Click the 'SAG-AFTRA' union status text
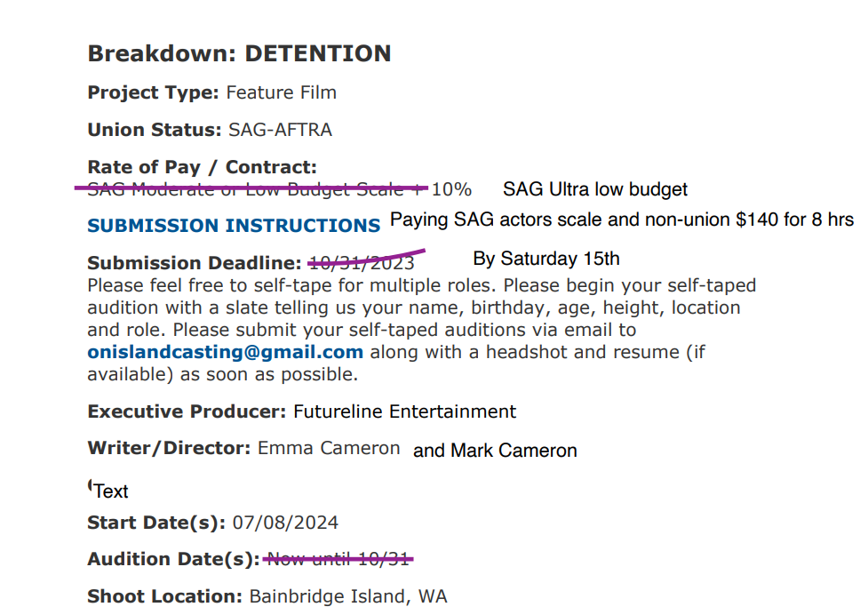This screenshot has height=615, width=868. pyautogui.click(x=280, y=130)
